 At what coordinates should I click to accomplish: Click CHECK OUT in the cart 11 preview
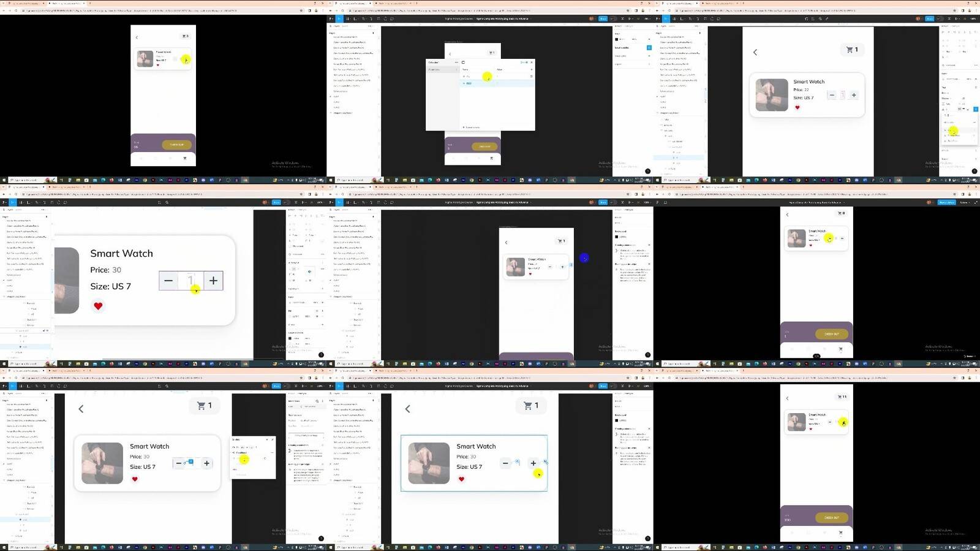(x=832, y=517)
